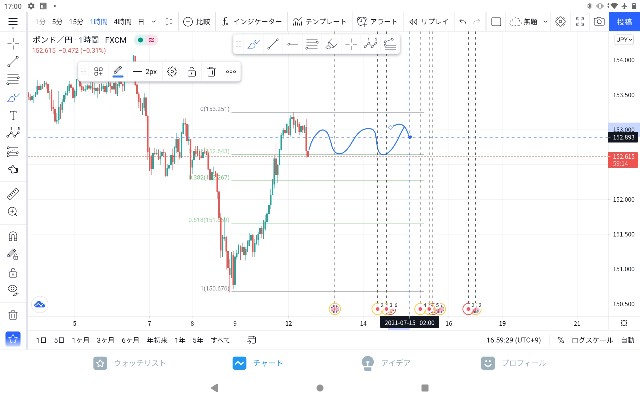Toggle lock on the selected drawing
Image resolution: width=640 pixels, height=400 pixels.
point(192,72)
